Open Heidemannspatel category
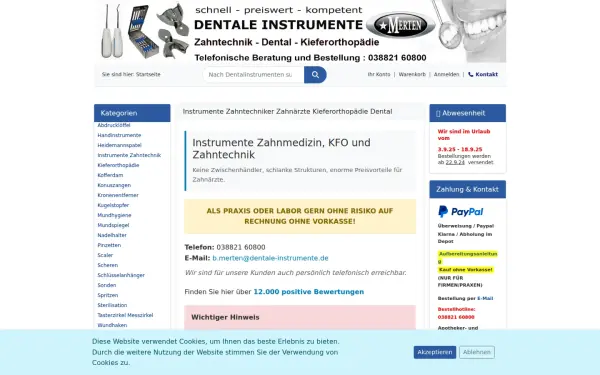Screen dimensions: 600x375 tap(119, 145)
